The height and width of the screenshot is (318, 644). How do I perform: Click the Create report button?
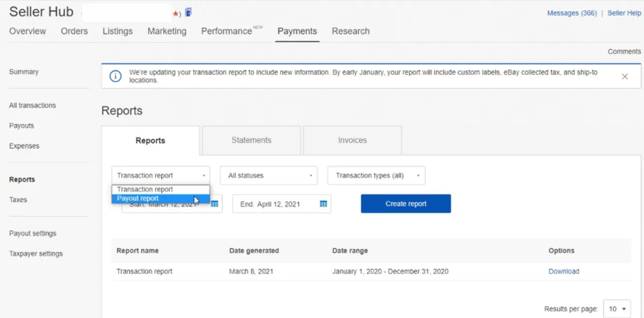click(x=406, y=204)
